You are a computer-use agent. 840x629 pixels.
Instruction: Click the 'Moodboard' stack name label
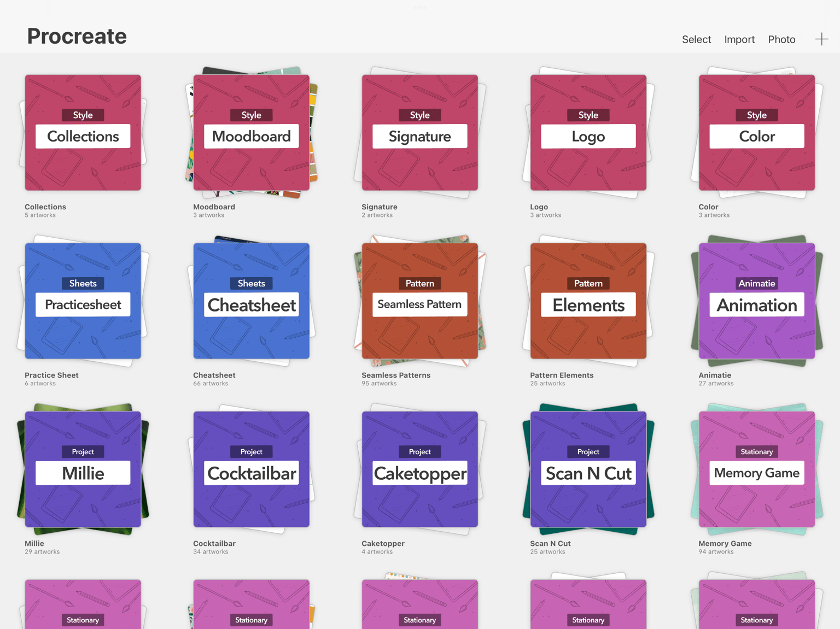pyautogui.click(x=214, y=207)
